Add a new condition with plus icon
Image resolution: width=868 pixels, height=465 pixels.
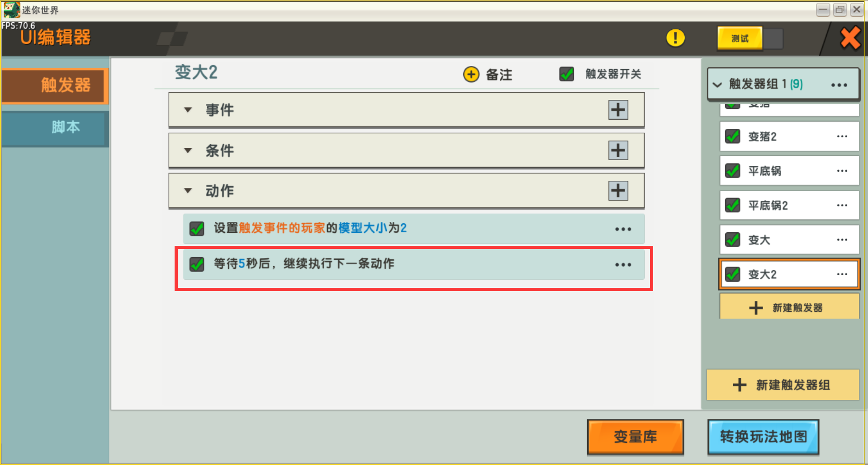618,150
